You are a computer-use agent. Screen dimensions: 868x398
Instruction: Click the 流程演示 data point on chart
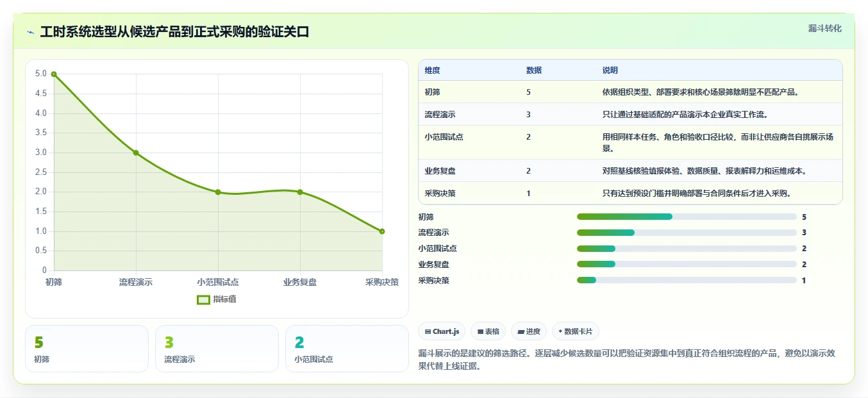136,153
